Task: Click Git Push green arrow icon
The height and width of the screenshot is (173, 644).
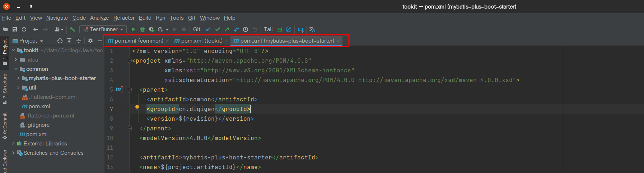Action: coord(227,29)
